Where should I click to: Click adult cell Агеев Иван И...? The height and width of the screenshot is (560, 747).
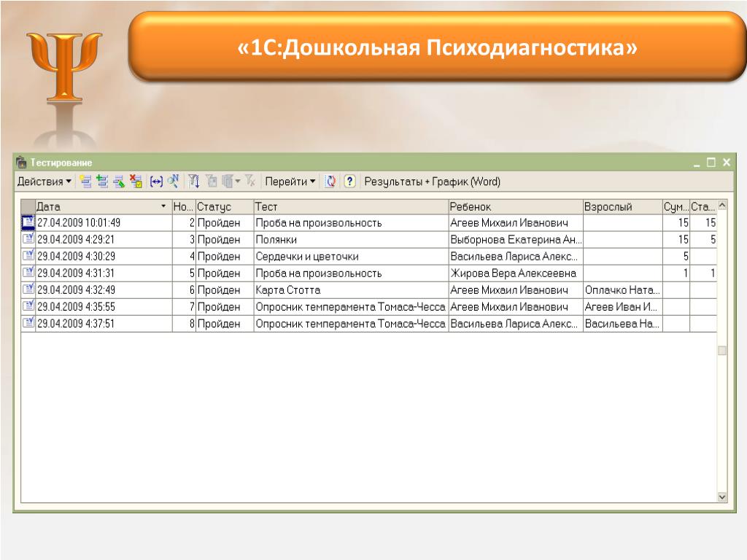(623, 307)
